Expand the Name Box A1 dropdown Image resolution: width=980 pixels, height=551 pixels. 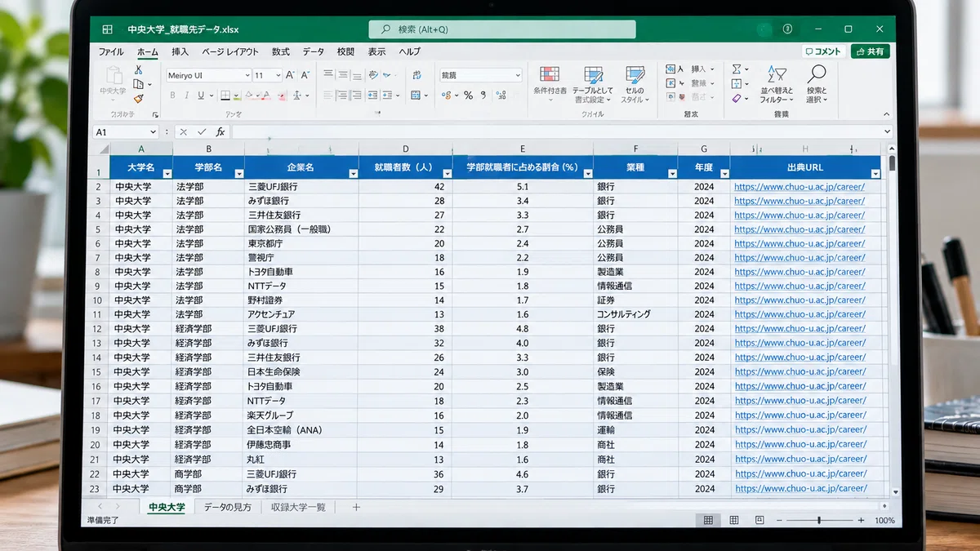(153, 131)
